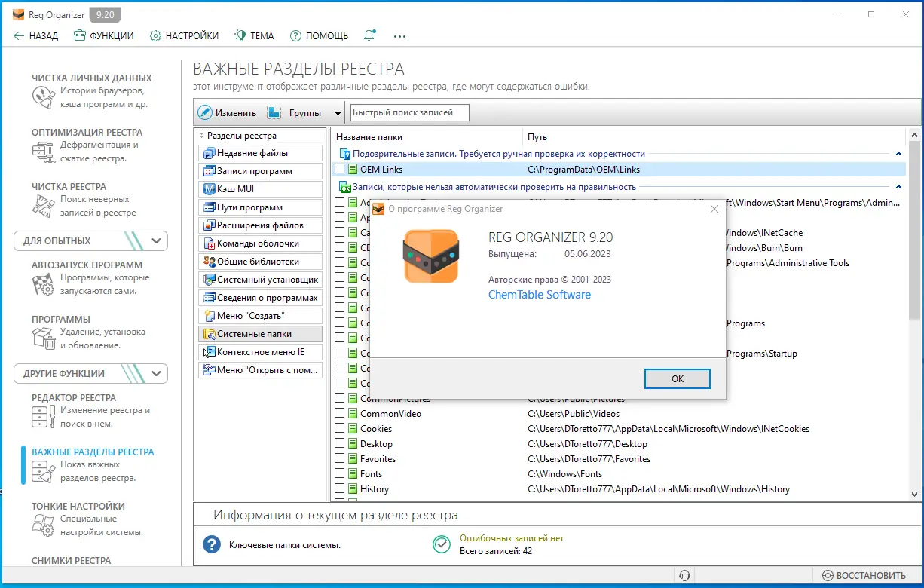Image resolution: width=924 pixels, height=588 pixels.
Task: Select Кэш MUI registry section
Action: pyautogui.click(x=260, y=189)
